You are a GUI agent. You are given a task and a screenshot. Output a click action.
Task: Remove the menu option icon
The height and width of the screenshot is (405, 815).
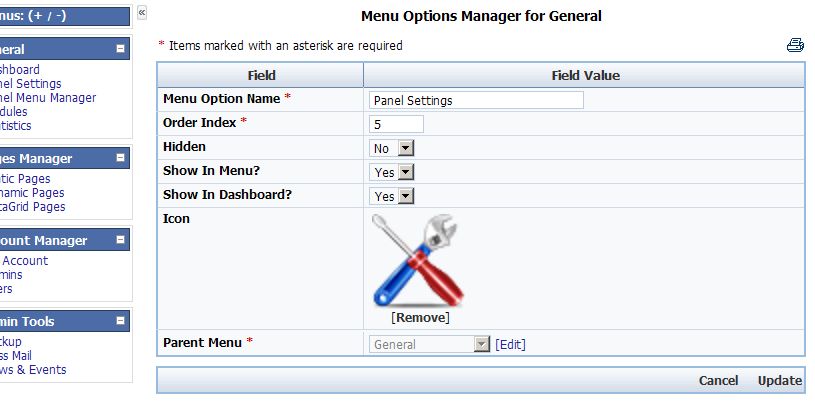[420, 318]
